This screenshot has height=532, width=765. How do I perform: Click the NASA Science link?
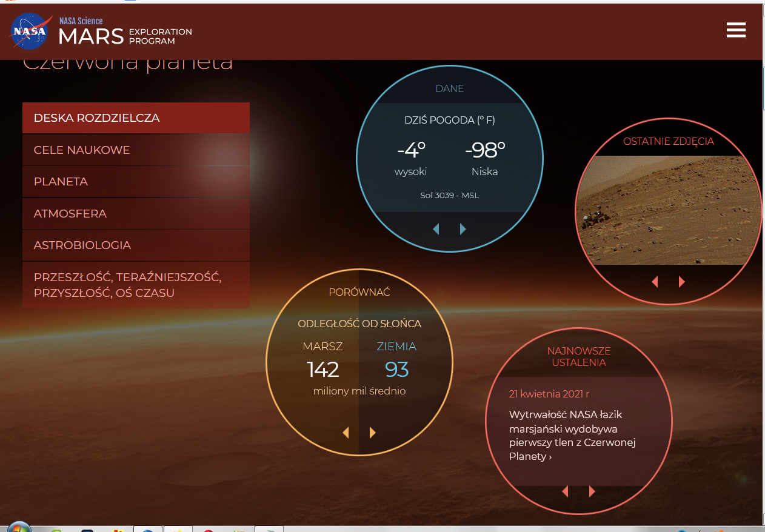81,21
